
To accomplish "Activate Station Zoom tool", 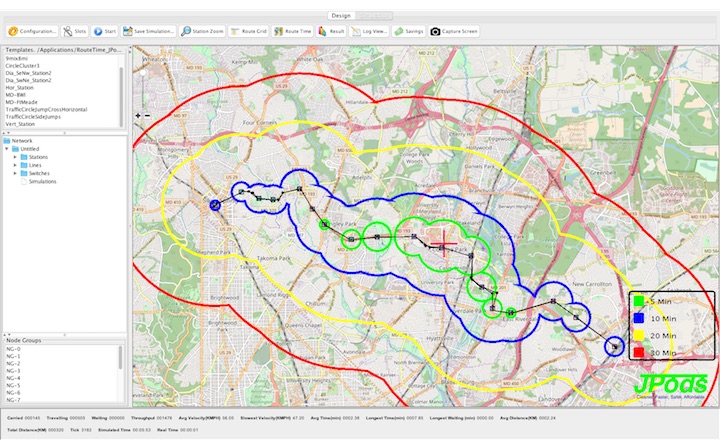I will [202, 31].
